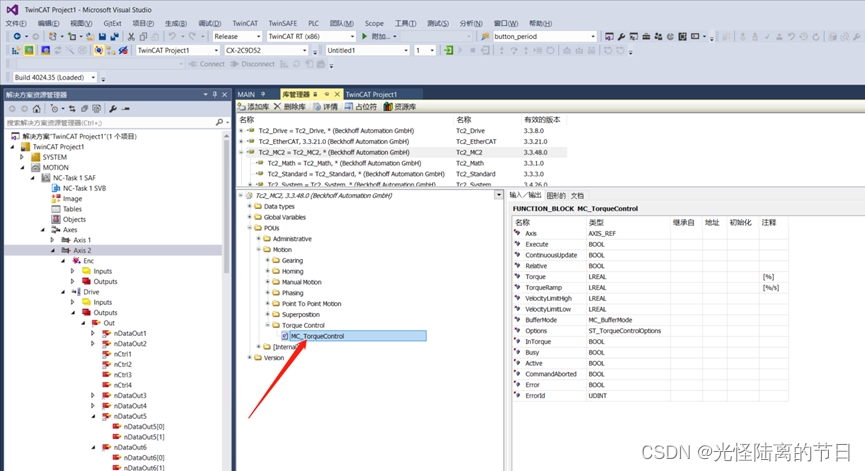
Task: Expand Tc2_Drive library entry
Action: 241,131
